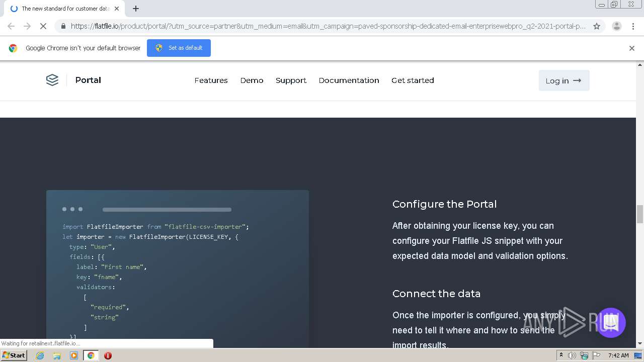The height and width of the screenshot is (362, 644).
Task: Click the Configure the Portal heading
Action: click(444, 204)
